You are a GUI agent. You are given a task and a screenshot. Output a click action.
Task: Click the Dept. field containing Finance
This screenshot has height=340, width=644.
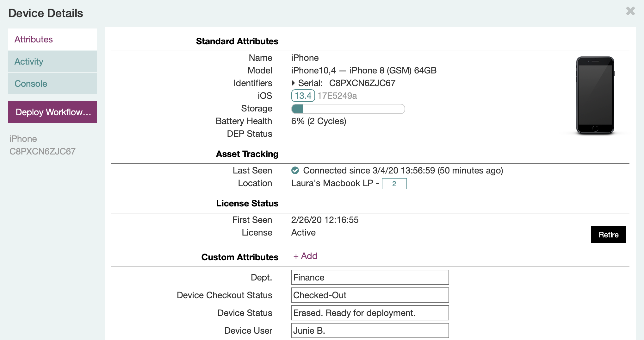[x=370, y=277]
